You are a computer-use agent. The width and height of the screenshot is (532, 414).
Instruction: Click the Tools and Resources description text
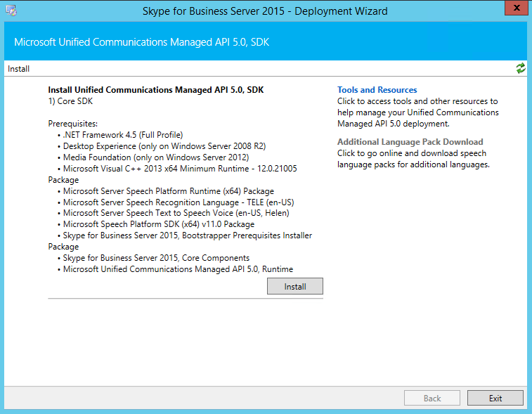coord(418,112)
